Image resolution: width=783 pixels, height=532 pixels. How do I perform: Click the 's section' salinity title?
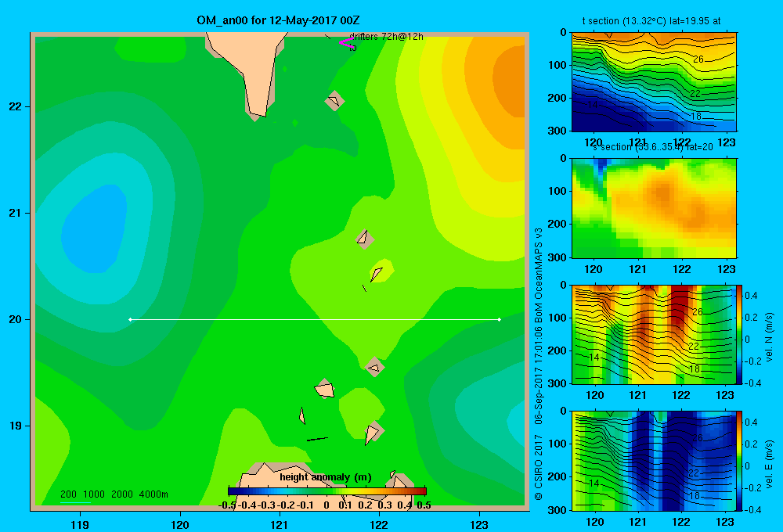[x=653, y=147]
